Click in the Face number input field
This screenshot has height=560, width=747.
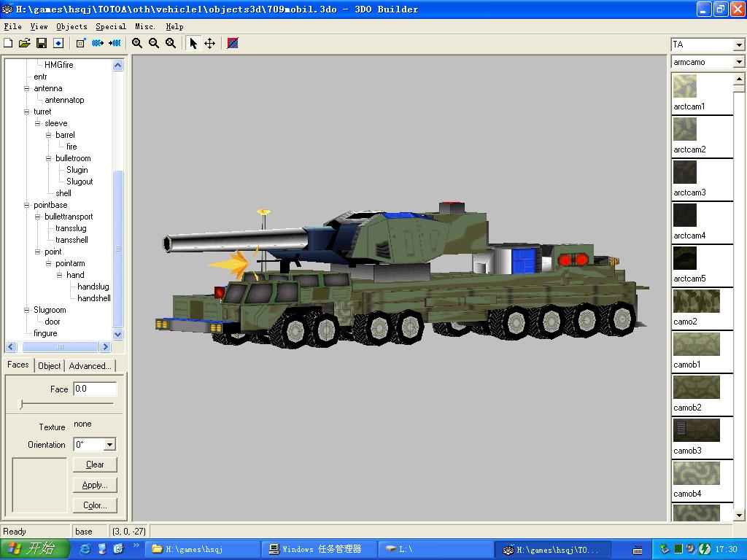[x=95, y=389]
